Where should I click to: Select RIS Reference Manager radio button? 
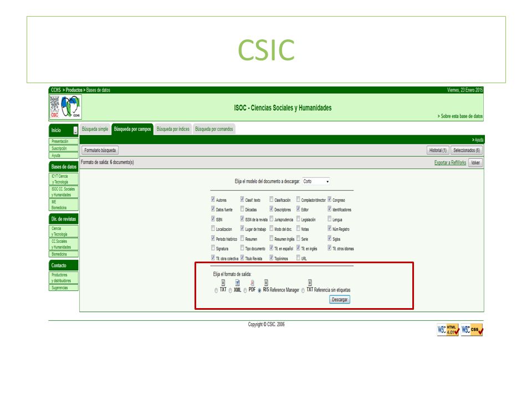[x=259, y=290]
